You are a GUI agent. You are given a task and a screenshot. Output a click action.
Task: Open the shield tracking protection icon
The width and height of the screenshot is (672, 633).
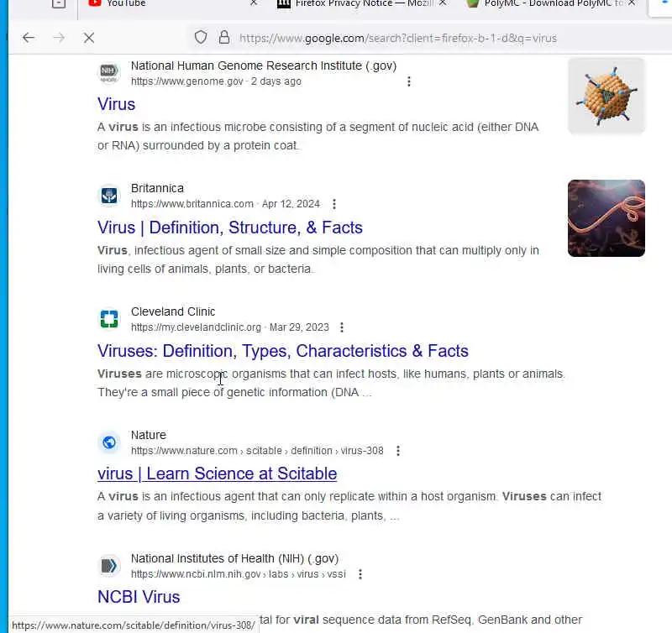[201, 38]
